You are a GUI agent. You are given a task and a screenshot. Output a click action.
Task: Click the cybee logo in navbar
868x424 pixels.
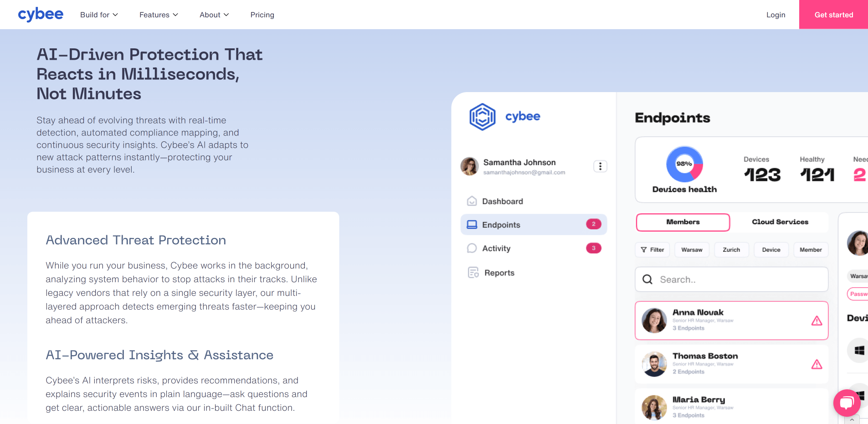41,15
